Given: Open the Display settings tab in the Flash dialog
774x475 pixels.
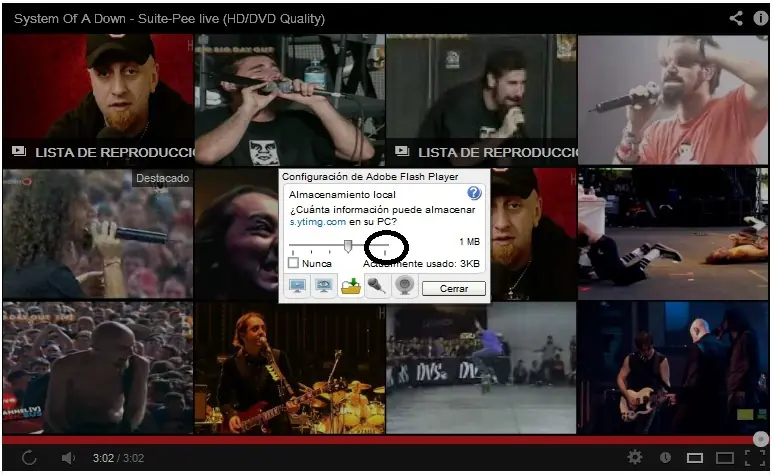Looking at the screenshot, I should [x=297, y=287].
